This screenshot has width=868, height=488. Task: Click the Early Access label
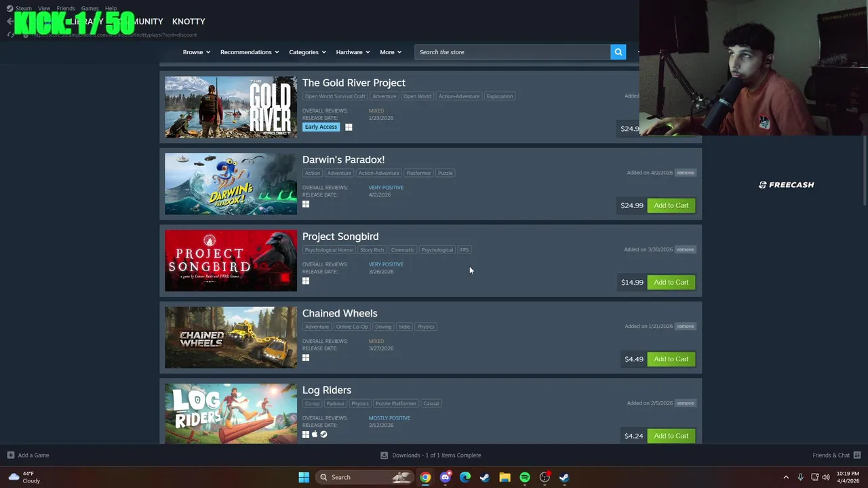click(321, 127)
